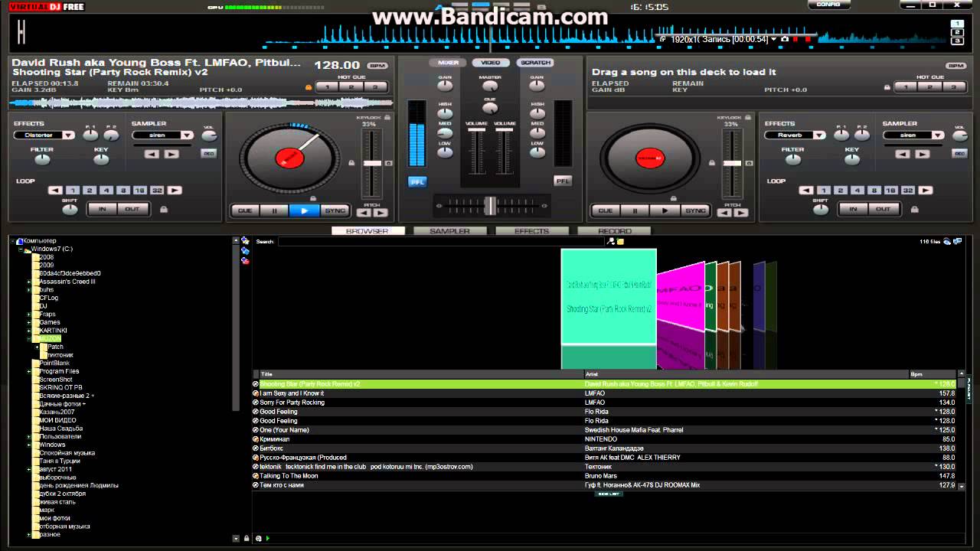Image resolution: width=980 pixels, height=551 pixels.
Task: Open right deck effects dropdown showing Reverb
Action: (x=795, y=135)
